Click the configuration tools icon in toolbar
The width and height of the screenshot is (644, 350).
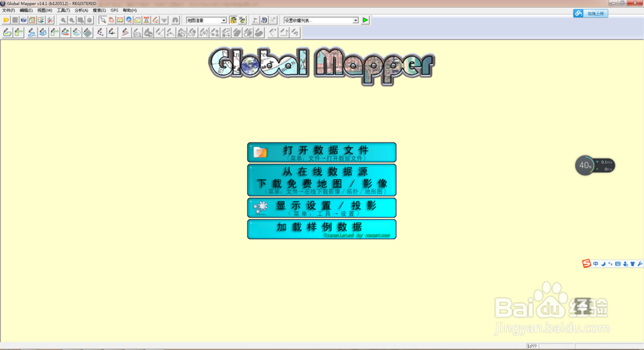click(50, 20)
